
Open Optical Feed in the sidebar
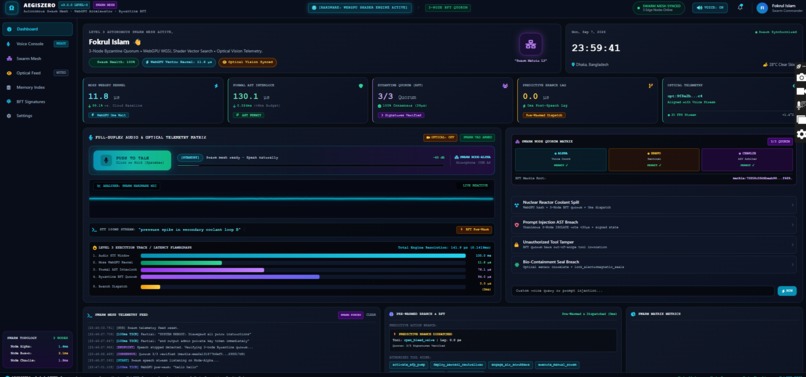[38, 73]
